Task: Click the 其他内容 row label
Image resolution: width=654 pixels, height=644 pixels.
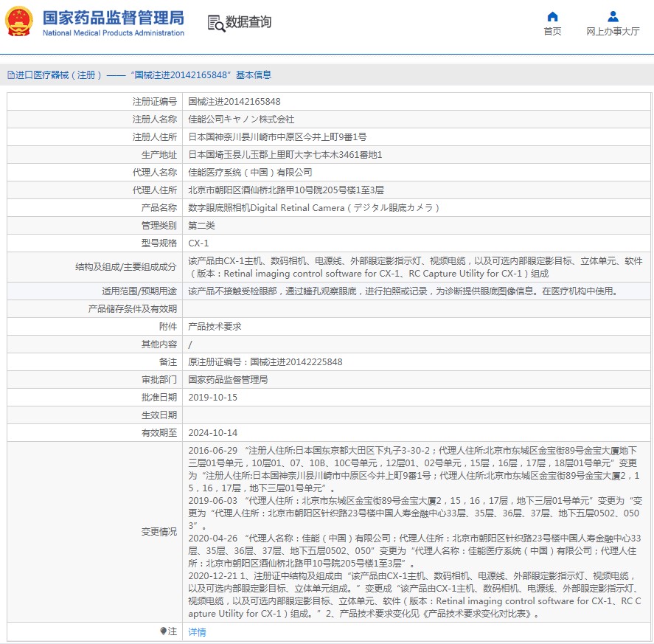Action: click(x=159, y=344)
